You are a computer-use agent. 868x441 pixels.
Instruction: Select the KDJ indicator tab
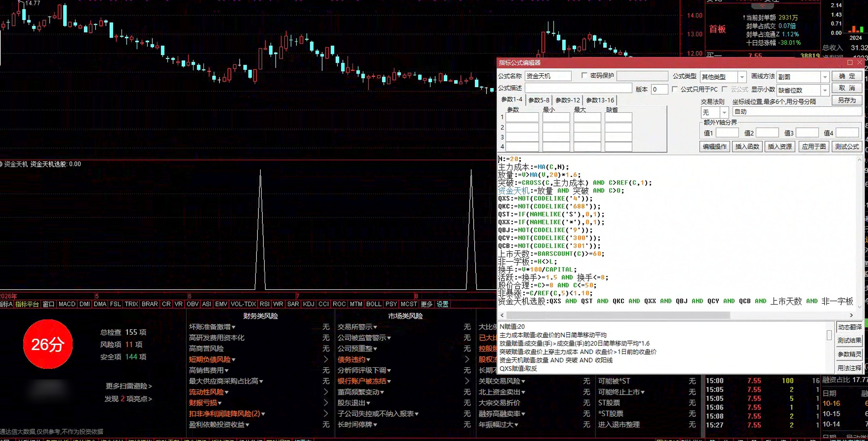click(x=308, y=304)
